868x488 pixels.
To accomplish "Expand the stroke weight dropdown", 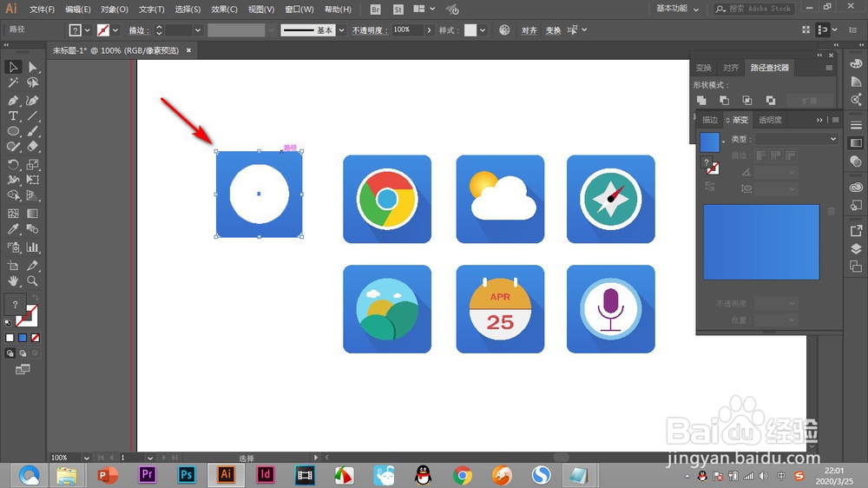I will (x=198, y=30).
